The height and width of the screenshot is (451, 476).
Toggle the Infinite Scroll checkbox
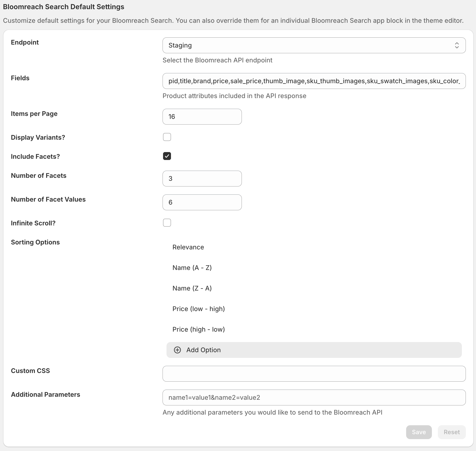coord(167,223)
